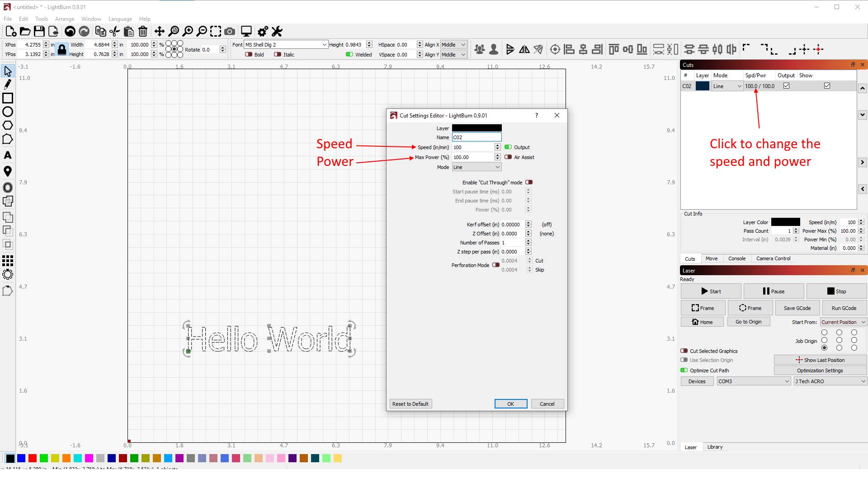
Task: Click the trash Delete icon in toolbar
Action: point(143,31)
